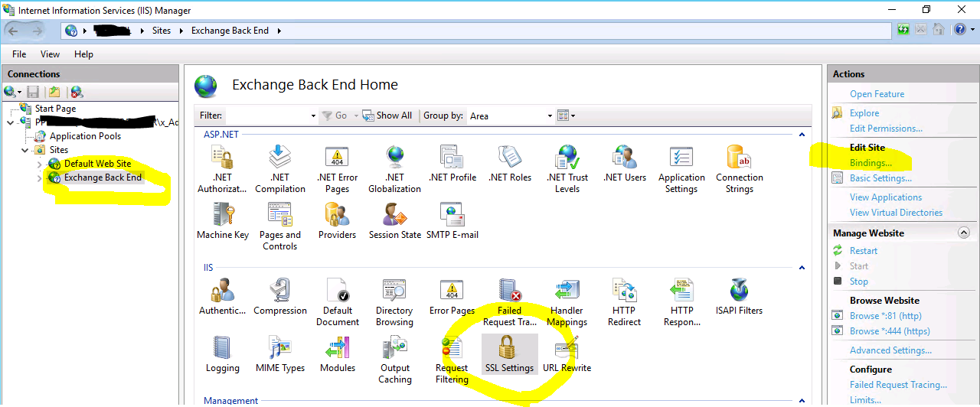Restart the website via Restart link
This screenshot has width=980, height=407.
(x=864, y=251)
